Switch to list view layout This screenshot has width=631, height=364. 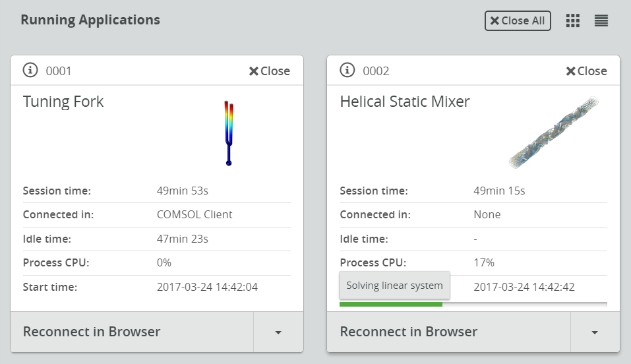coord(601,21)
